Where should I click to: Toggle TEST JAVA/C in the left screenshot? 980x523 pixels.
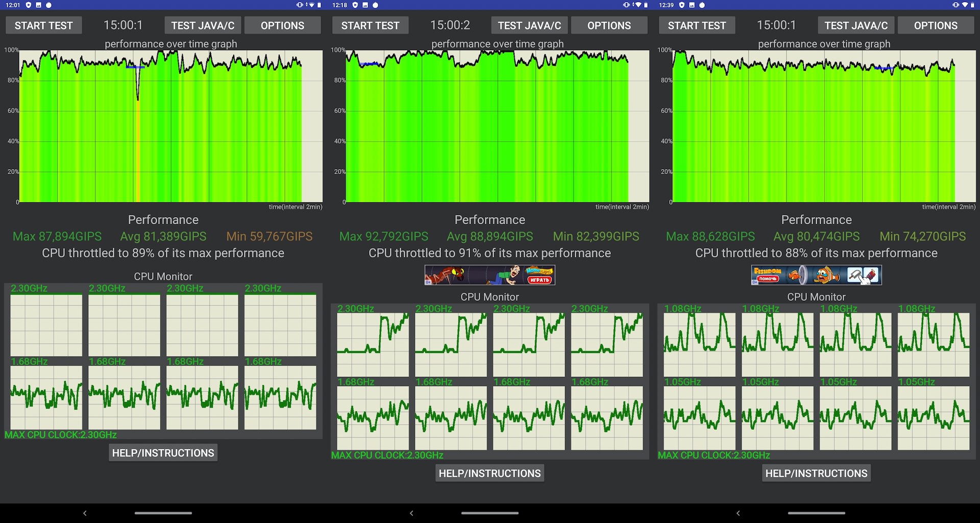pos(203,26)
